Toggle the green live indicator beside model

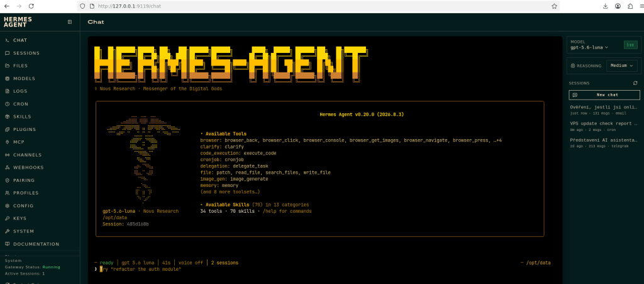pyautogui.click(x=630, y=45)
